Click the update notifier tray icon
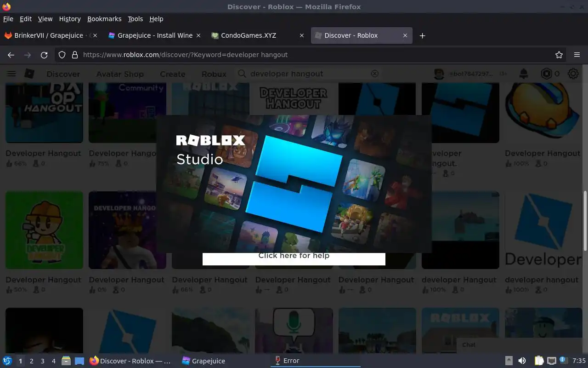This screenshot has height=368, width=588. click(x=564, y=361)
